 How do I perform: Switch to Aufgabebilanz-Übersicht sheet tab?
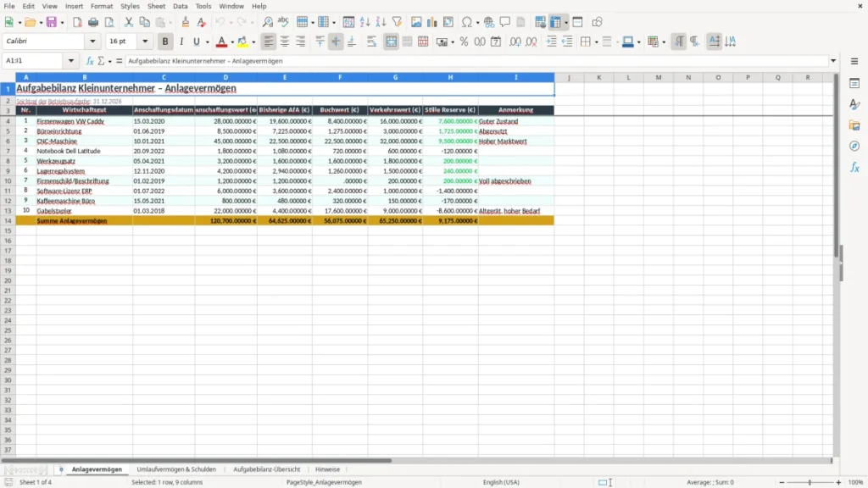tap(267, 469)
